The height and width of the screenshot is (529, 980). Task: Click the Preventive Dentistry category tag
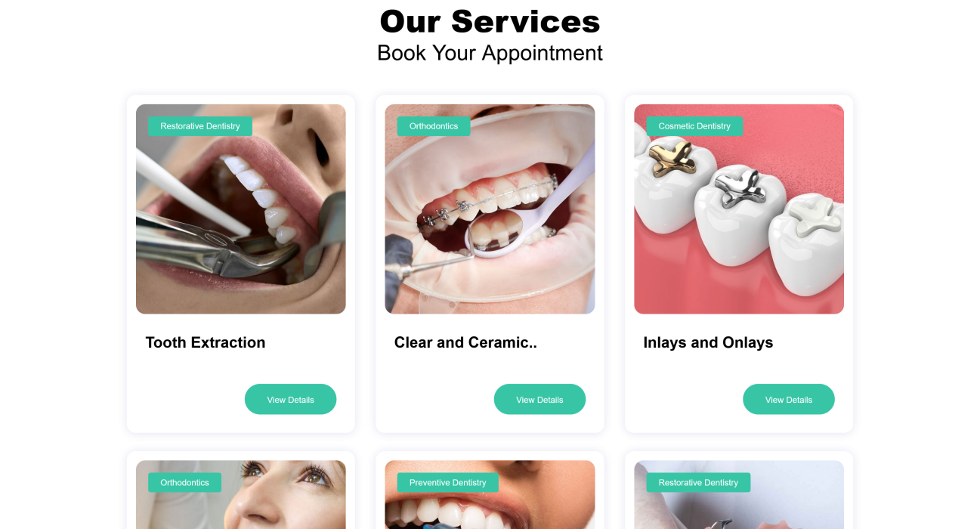pos(448,482)
